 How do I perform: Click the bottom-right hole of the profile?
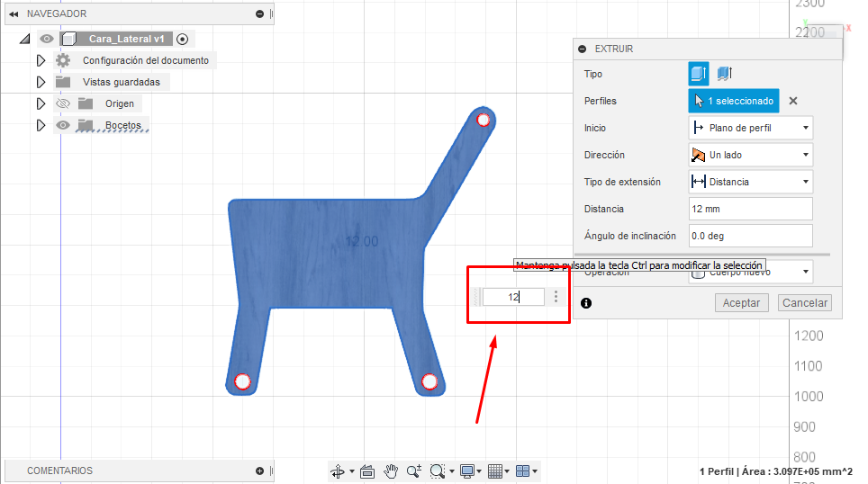pyautogui.click(x=429, y=381)
